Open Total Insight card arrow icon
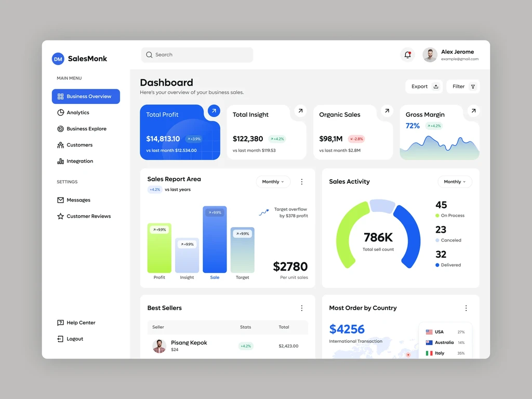Screen dimensions: 532x399 (300, 111)
